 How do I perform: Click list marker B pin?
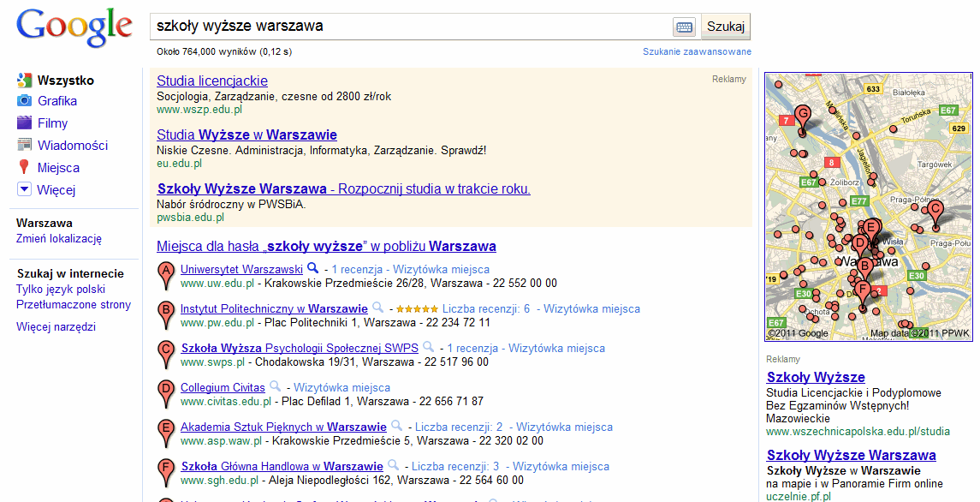tap(166, 315)
